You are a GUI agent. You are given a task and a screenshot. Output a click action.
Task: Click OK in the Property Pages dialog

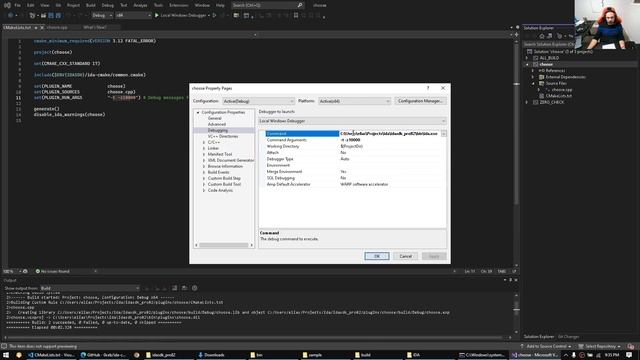(x=376, y=256)
